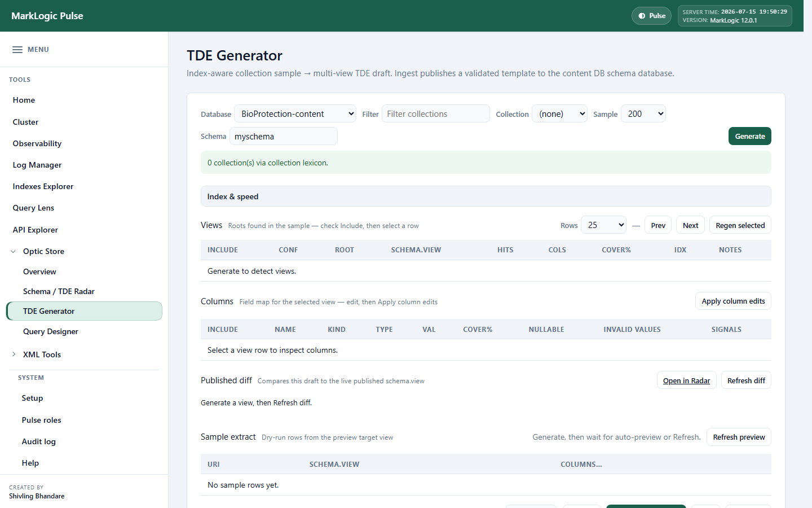Click the Optic Store label
This screenshot has height=508, width=812.
pyautogui.click(x=43, y=251)
